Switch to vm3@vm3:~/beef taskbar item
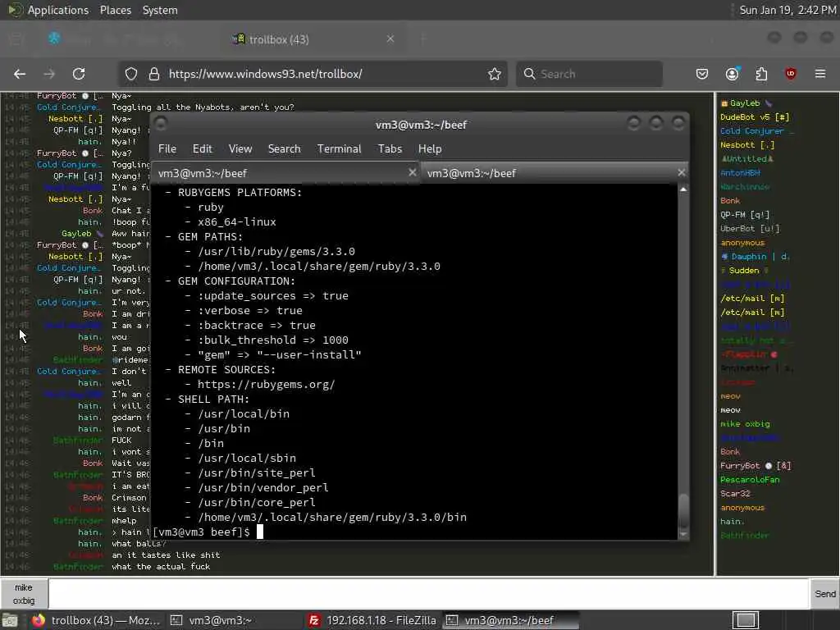Screen dimensions: 840x630 509,620
